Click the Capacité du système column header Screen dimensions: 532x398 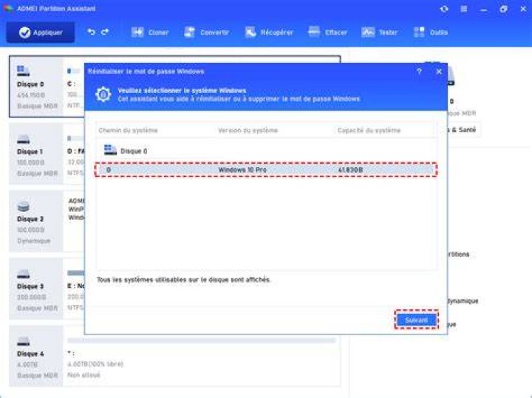369,131
